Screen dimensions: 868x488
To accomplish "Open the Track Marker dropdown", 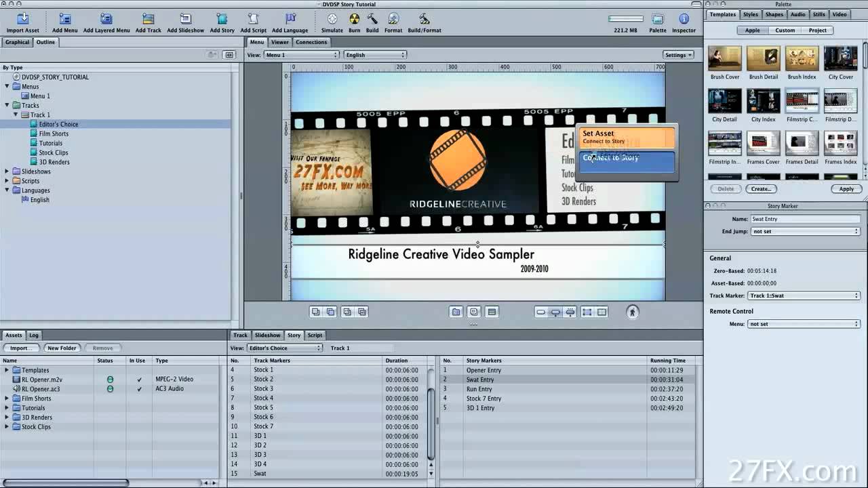I will tap(805, 296).
